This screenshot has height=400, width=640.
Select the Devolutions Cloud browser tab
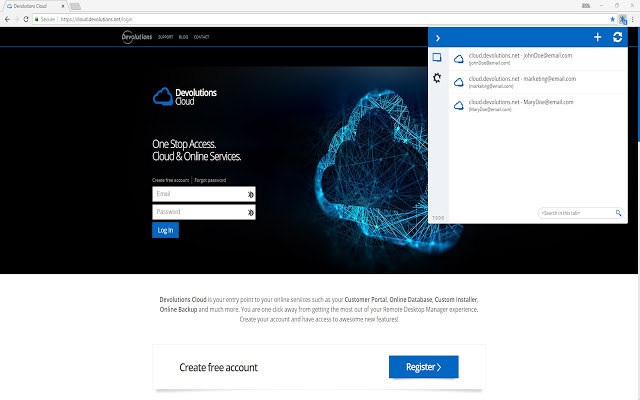coord(34,6)
